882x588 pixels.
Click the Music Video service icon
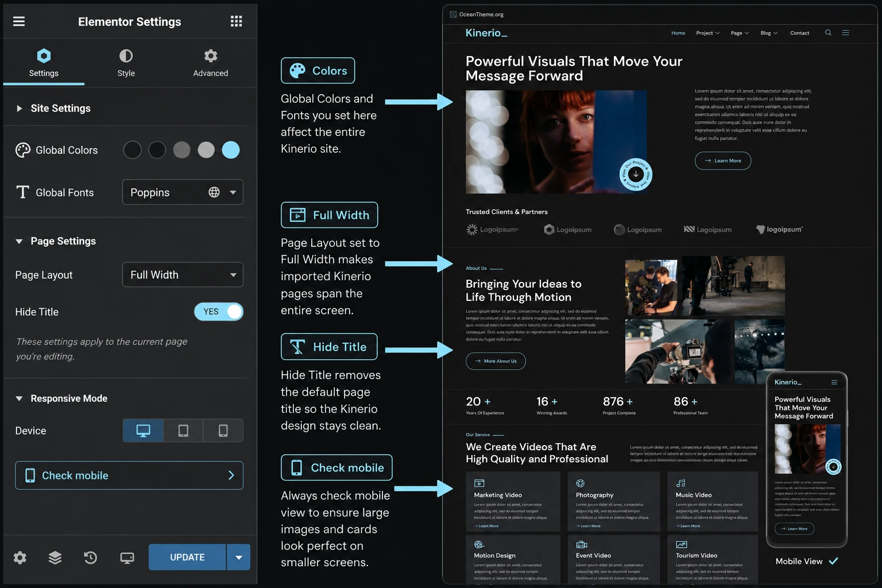681,483
